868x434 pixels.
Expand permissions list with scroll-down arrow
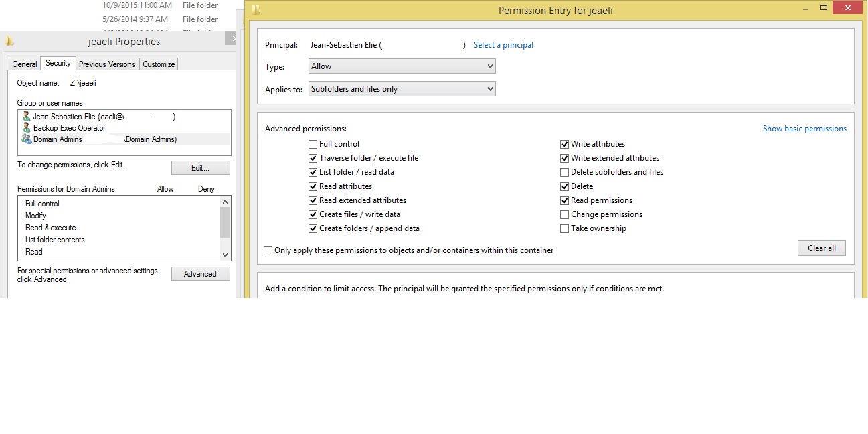coord(225,255)
